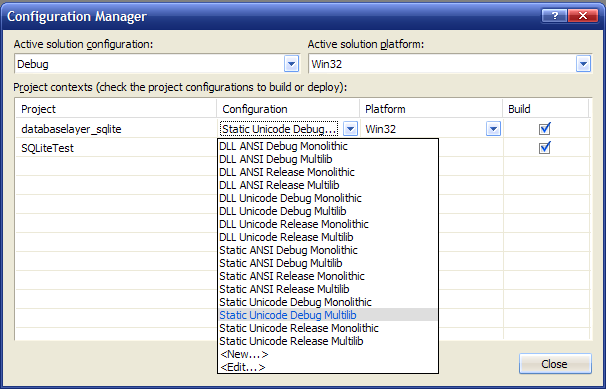Pick Static ANSI Release Monolithic
This screenshot has width=606, height=389.
(x=328, y=276)
